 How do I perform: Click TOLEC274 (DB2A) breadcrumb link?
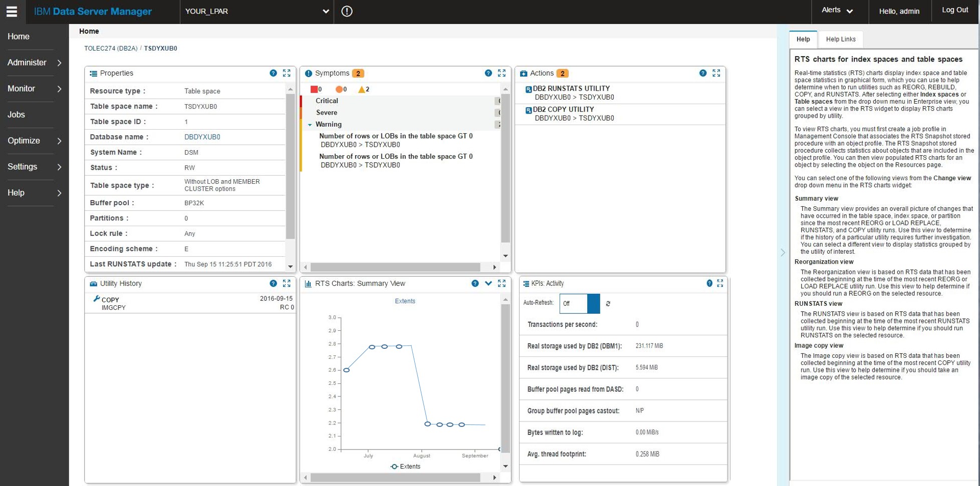(111, 49)
